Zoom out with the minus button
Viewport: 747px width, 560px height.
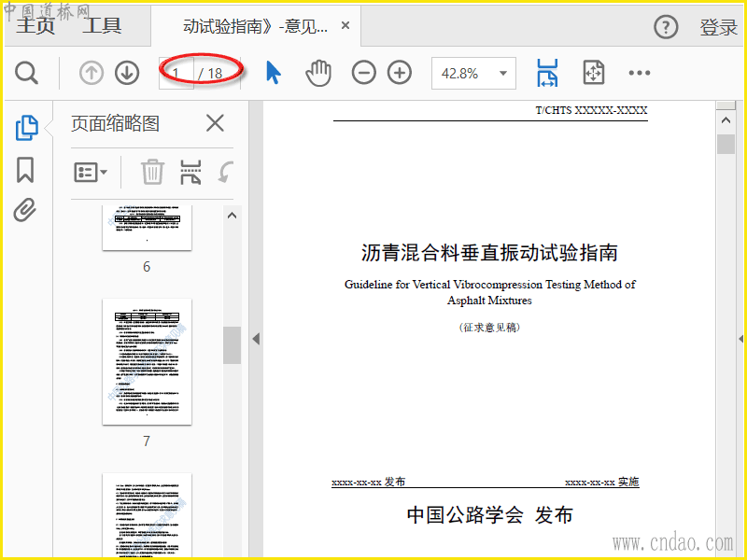point(364,74)
